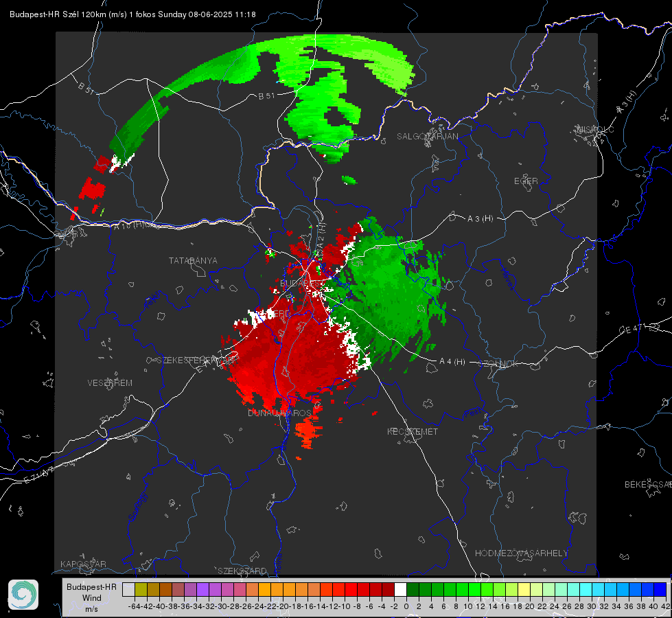The height and width of the screenshot is (618, 672).
Task: Pick the cyan swatch between 28 and 30
Action: tap(586, 589)
